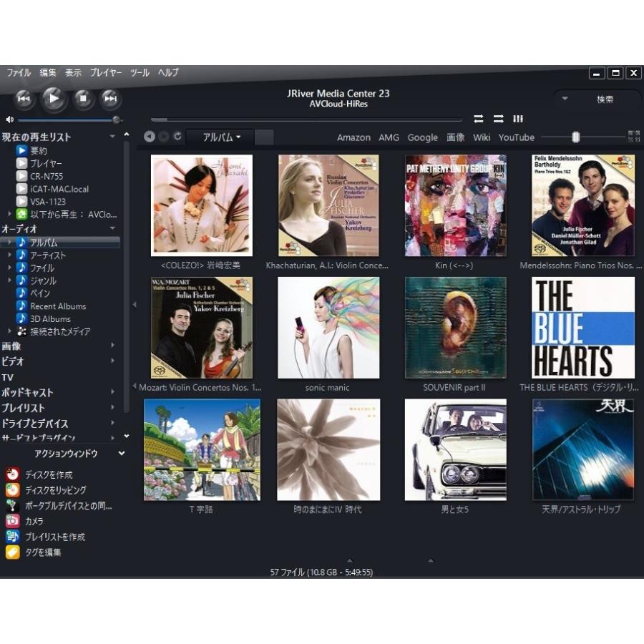Click the ディスクをリッピング rip disc icon
This screenshot has height=644, width=644.
[12, 490]
